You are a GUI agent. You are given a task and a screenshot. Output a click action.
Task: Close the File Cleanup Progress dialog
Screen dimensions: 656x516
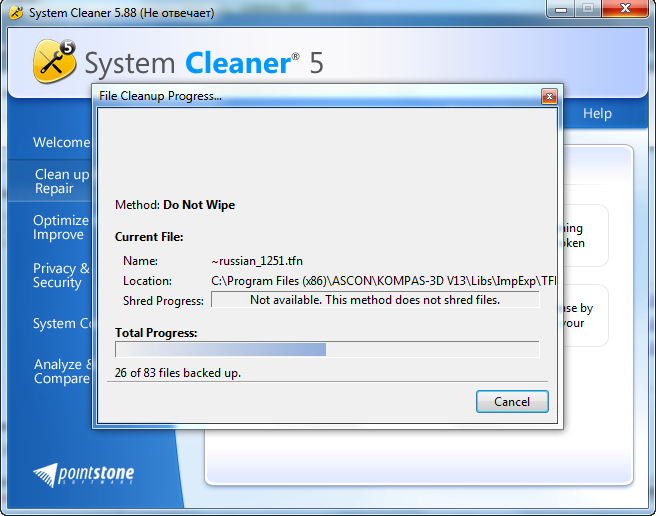coord(549,97)
